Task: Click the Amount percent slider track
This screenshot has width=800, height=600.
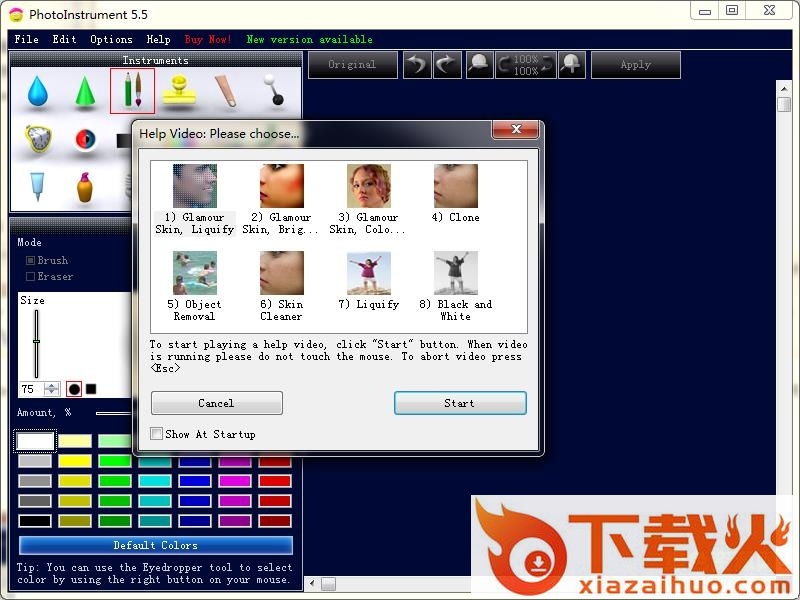Action: pyautogui.click(x=113, y=413)
